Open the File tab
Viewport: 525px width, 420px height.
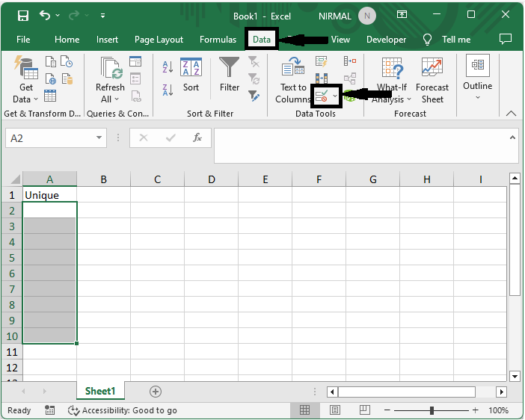23,40
